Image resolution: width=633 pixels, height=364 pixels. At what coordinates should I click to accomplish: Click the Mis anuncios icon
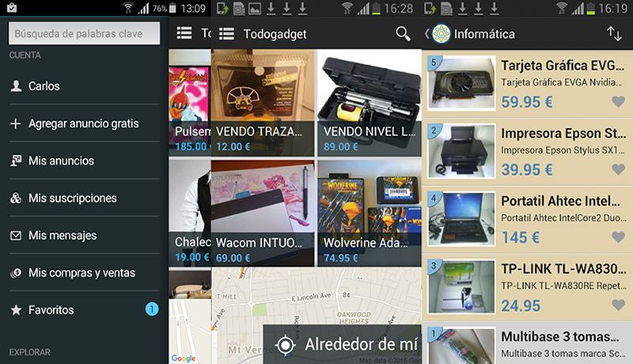pos(16,161)
